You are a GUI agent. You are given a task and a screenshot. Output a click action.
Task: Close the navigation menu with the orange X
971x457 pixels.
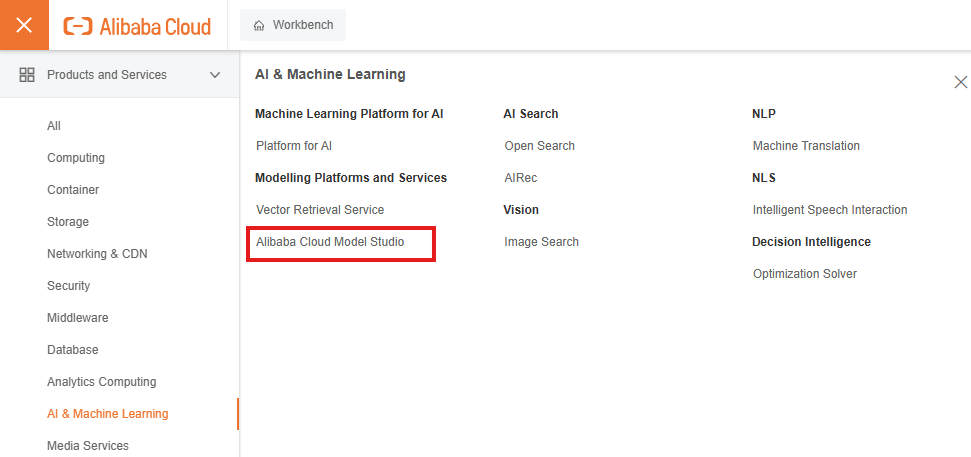click(24, 25)
